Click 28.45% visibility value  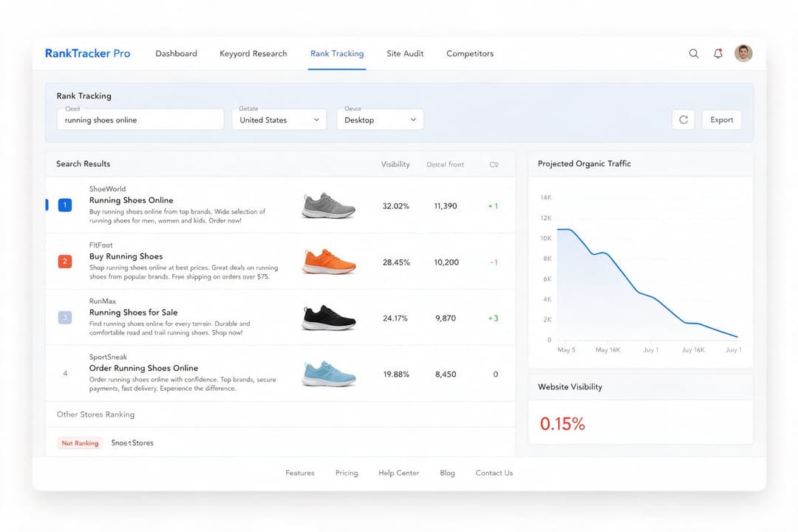click(x=396, y=262)
